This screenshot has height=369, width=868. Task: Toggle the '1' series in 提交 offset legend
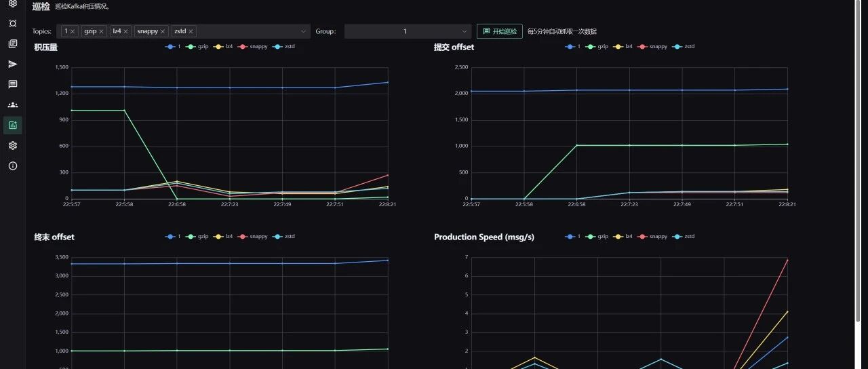[x=573, y=47]
